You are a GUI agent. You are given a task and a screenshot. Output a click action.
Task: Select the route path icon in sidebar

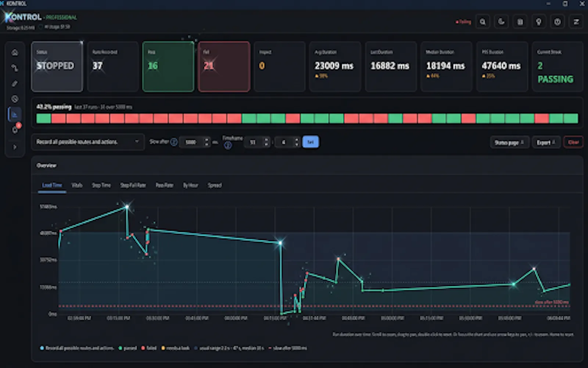point(15,68)
